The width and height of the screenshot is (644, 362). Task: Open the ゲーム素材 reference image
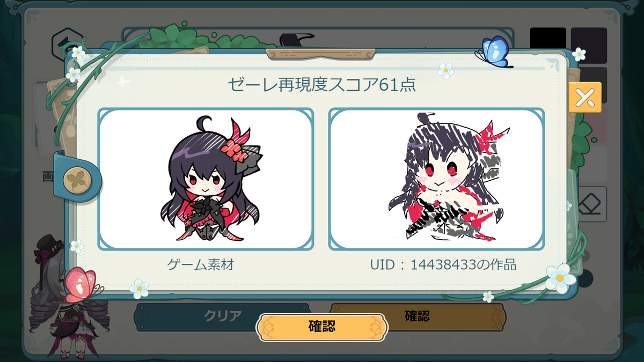pos(205,179)
